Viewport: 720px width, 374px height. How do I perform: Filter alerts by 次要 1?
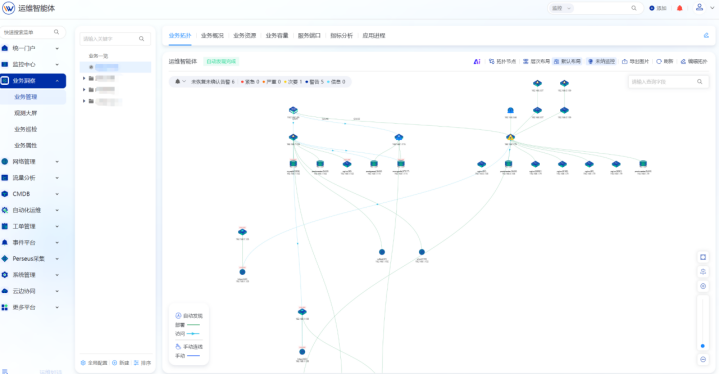pos(293,82)
